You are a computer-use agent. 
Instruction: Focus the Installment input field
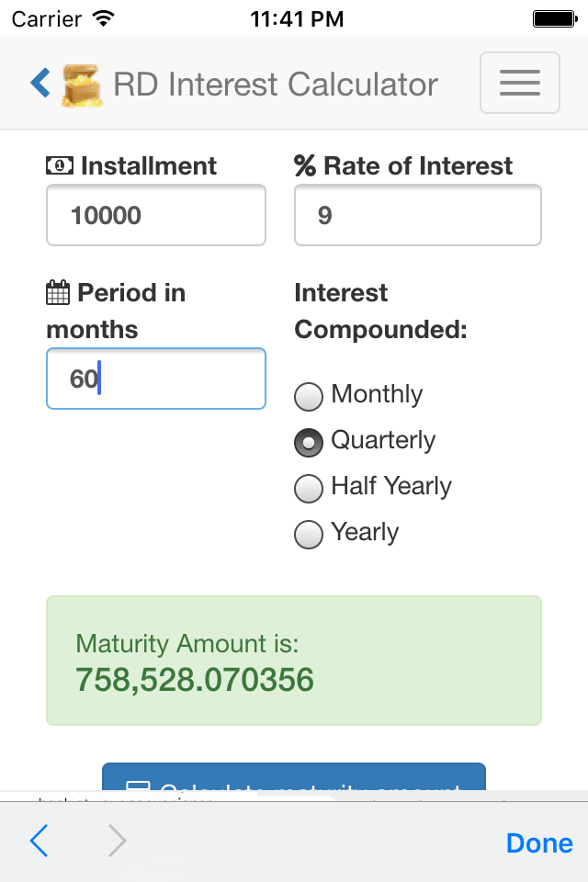pos(156,215)
